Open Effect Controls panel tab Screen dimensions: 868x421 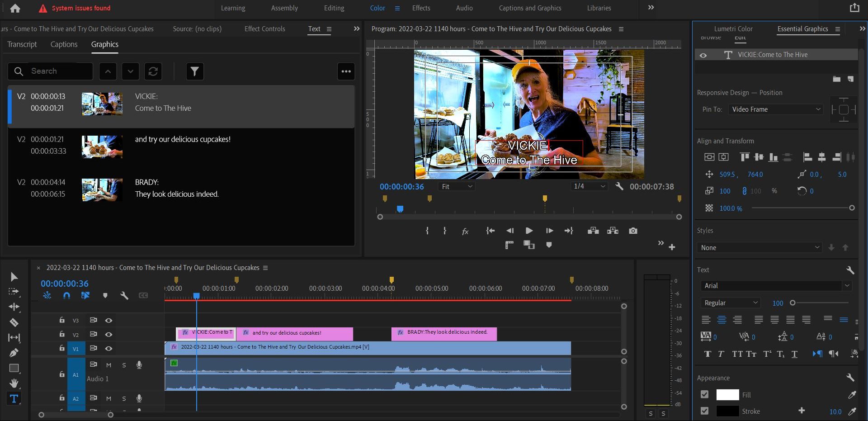click(264, 29)
